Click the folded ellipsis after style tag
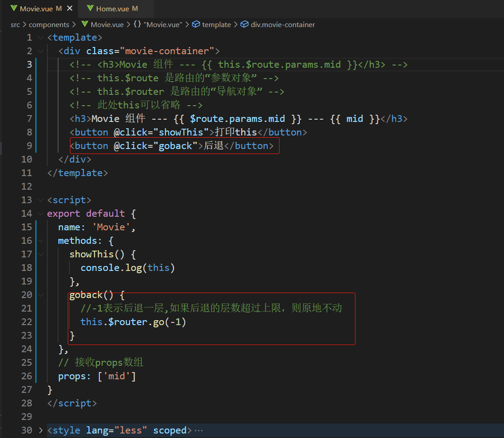 point(199,431)
